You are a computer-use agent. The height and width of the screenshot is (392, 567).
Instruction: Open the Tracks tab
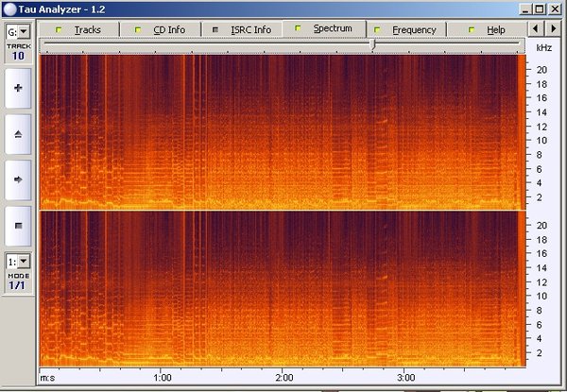pos(78,29)
